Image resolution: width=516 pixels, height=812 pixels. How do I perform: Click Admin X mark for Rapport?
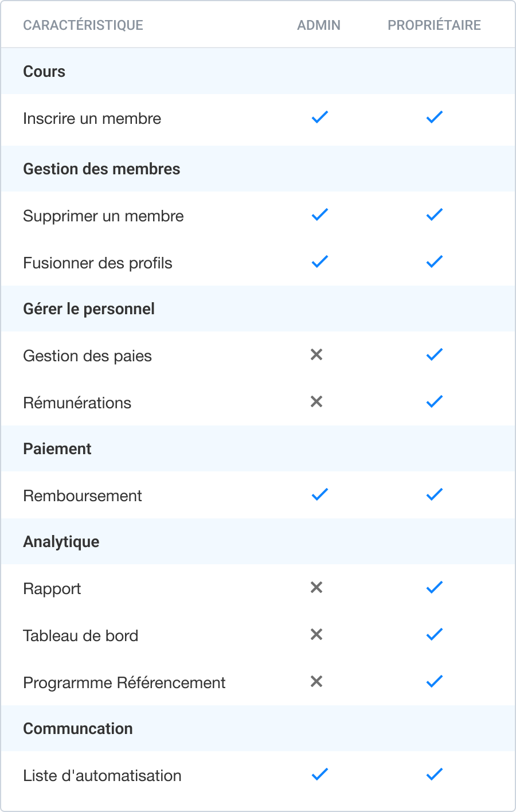click(316, 588)
